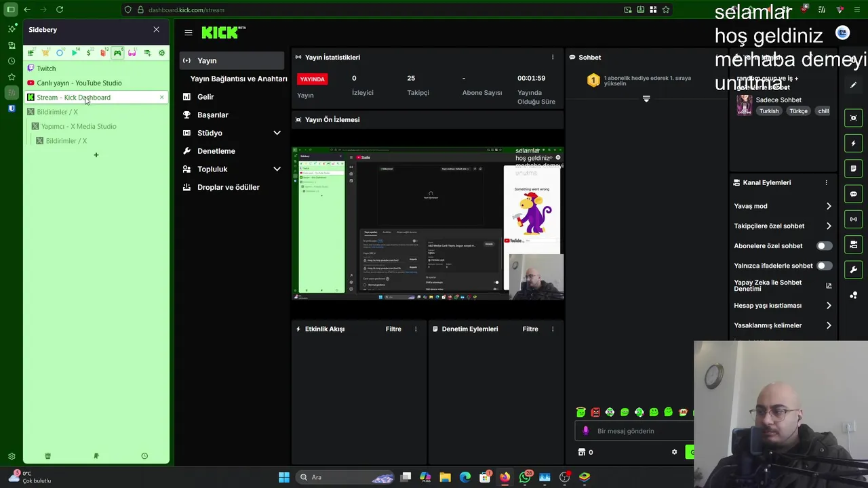
Task: Click the wrench icon in right rail
Action: tap(854, 270)
